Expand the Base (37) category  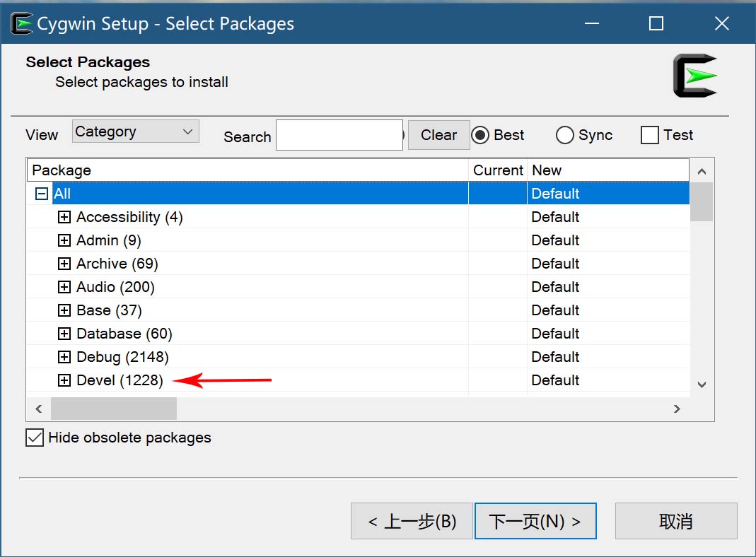64,310
